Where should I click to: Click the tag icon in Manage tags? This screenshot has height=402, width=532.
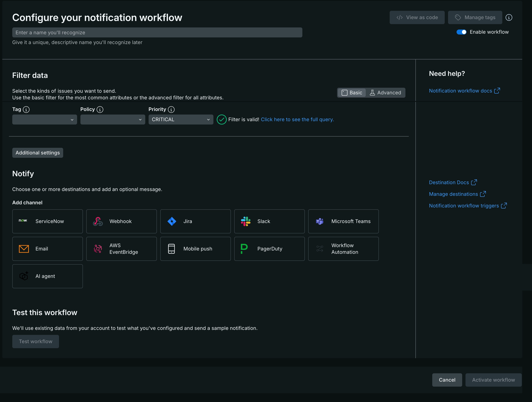click(458, 17)
